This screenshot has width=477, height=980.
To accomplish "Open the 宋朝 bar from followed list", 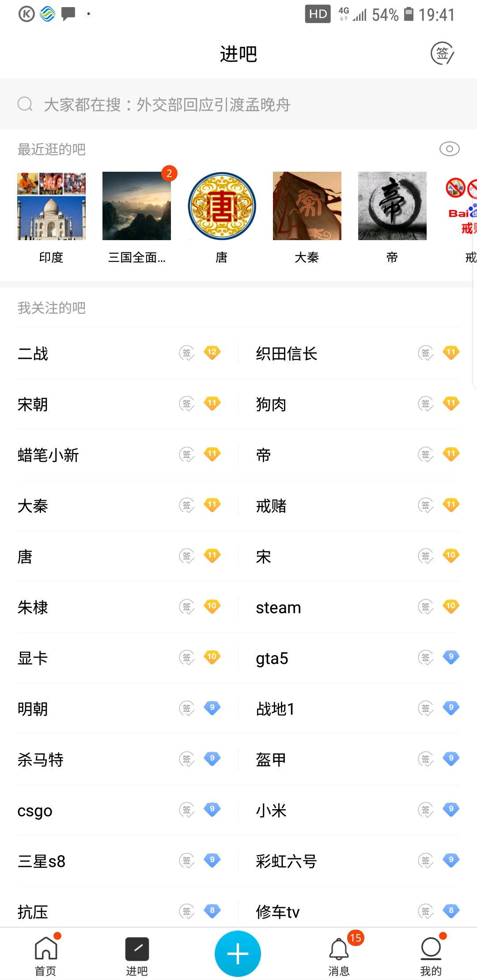I will [x=33, y=404].
